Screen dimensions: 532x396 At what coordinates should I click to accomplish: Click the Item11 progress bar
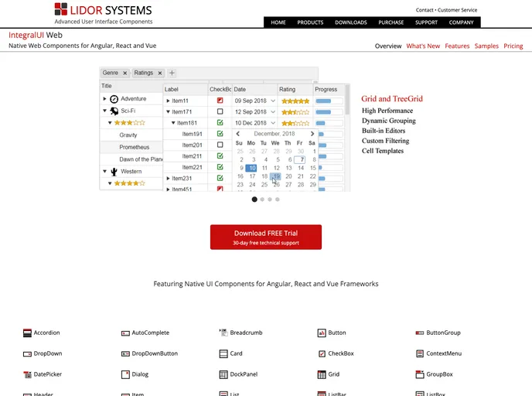329,101
